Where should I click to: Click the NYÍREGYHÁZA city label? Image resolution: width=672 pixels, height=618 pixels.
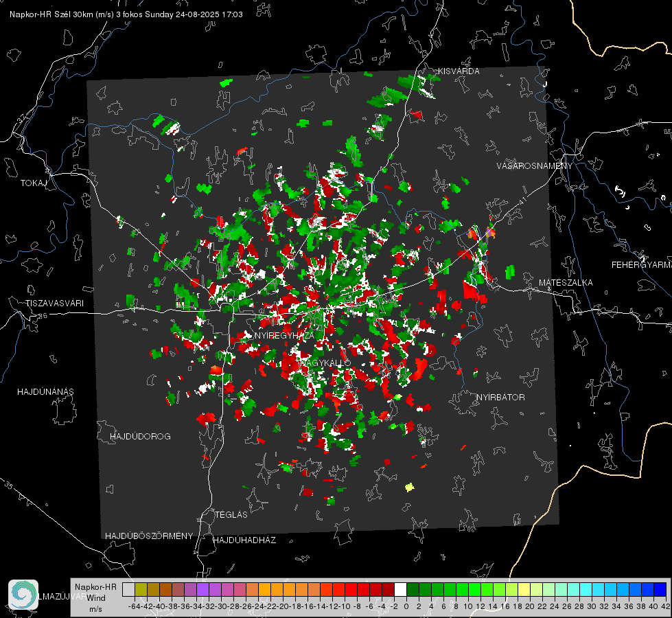284,335
